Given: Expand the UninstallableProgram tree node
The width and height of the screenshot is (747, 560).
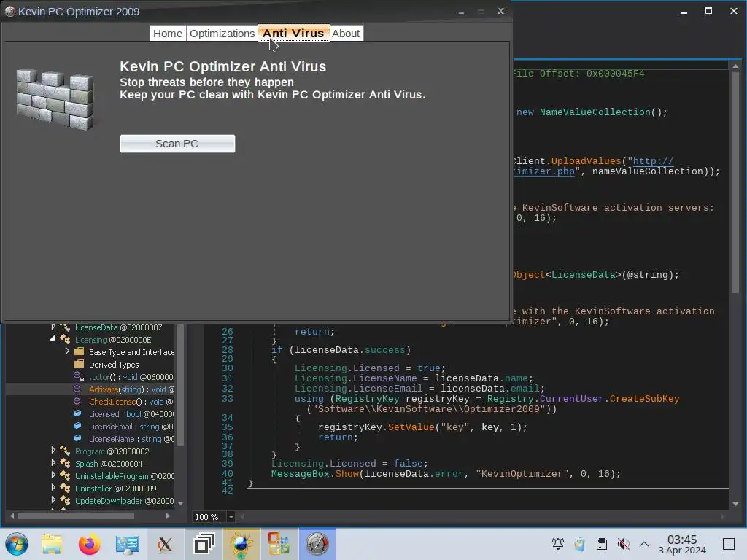Looking at the screenshot, I should pyautogui.click(x=53, y=475).
